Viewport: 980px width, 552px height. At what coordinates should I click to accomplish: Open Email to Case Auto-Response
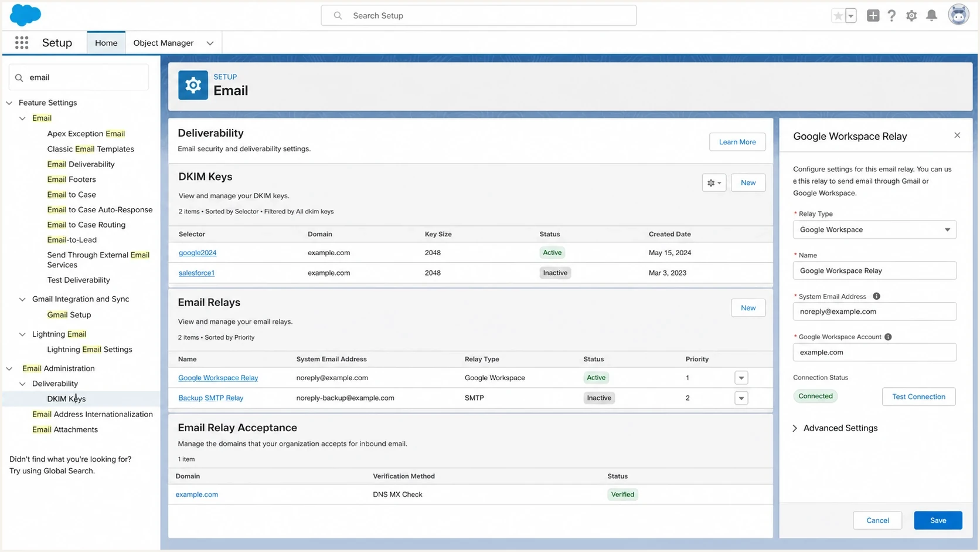pos(100,209)
